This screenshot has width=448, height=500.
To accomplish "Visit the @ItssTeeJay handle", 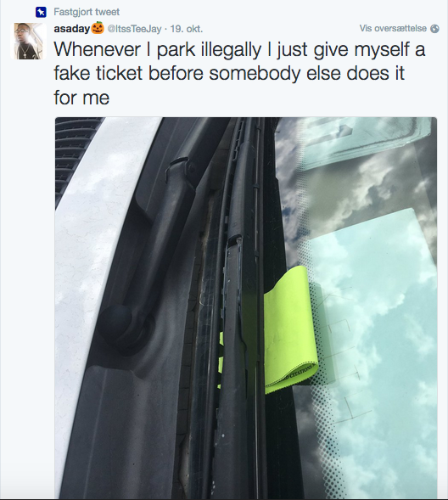I will [x=134, y=29].
